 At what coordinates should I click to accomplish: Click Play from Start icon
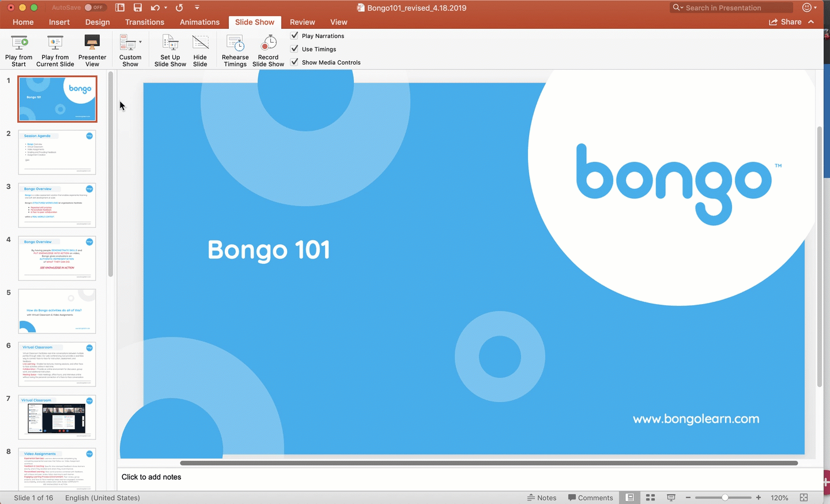coord(19,43)
